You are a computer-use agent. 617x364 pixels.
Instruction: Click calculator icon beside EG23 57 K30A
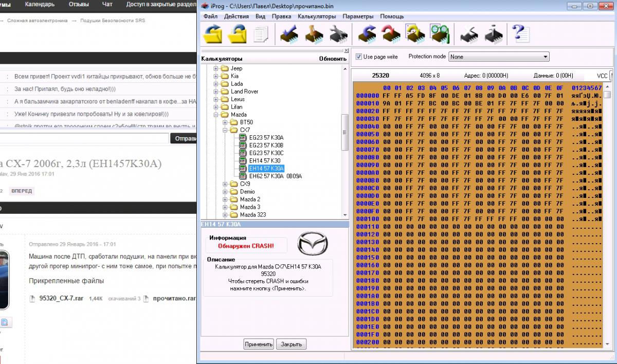[244, 138]
